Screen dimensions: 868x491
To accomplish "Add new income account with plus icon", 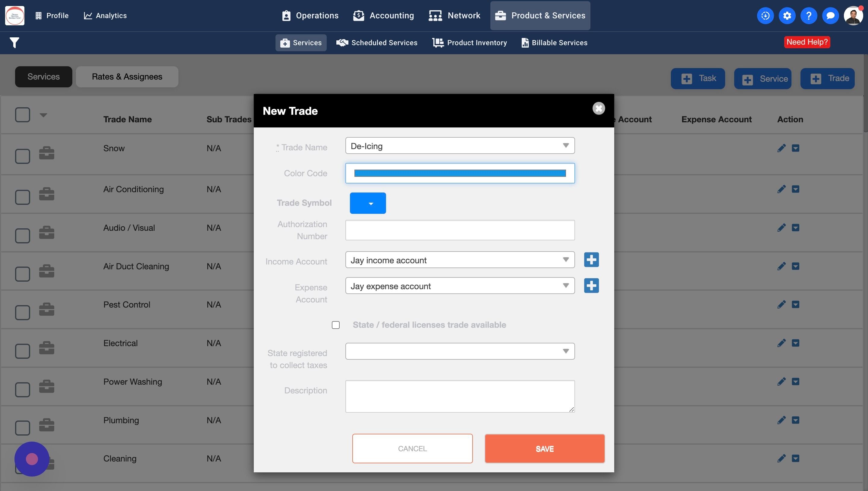I will tap(591, 260).
